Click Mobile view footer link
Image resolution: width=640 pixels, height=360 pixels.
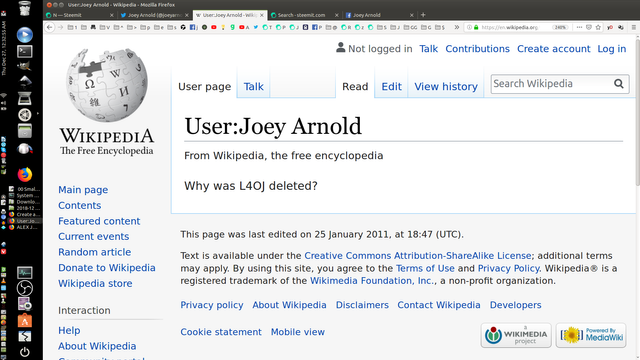[x=298, y=332]
